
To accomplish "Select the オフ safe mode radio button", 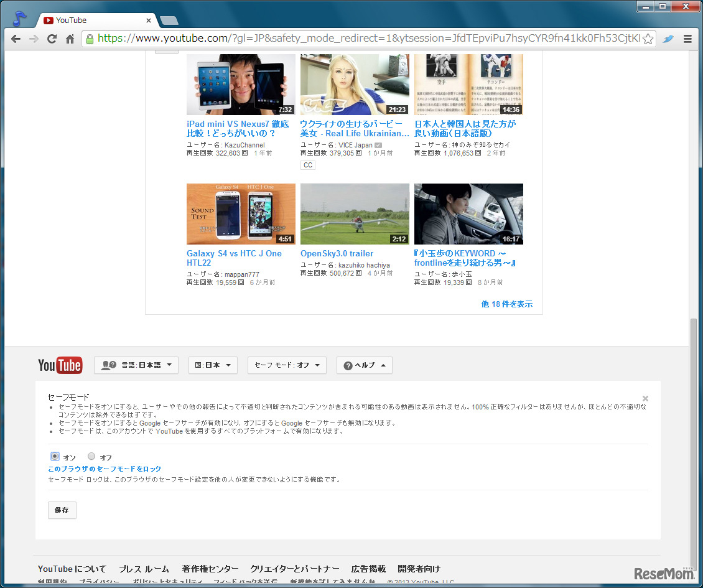I will click(x=91, y=457).
